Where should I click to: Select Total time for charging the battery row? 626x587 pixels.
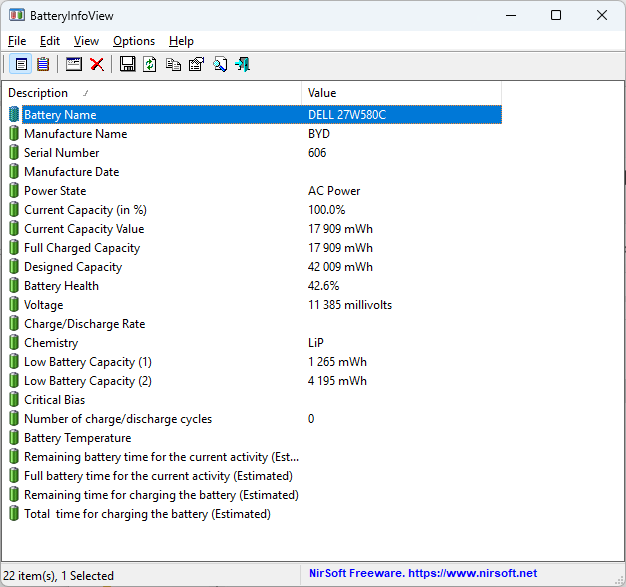[x=147, y=514]
